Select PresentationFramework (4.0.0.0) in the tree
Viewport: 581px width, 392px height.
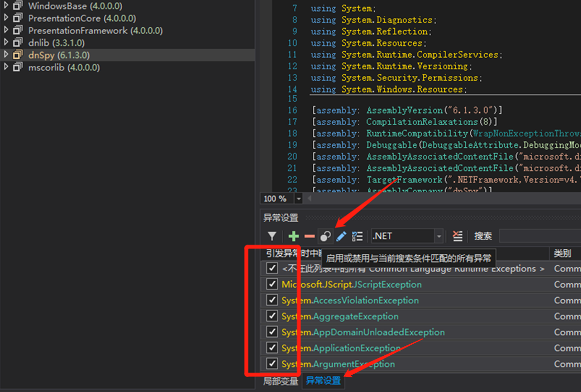click(95, 30)
